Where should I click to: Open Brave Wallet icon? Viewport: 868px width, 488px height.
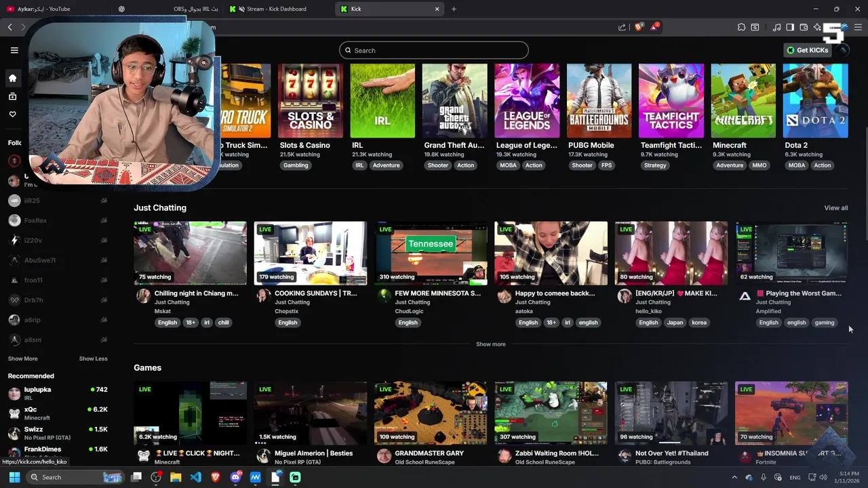pos(804,27)
